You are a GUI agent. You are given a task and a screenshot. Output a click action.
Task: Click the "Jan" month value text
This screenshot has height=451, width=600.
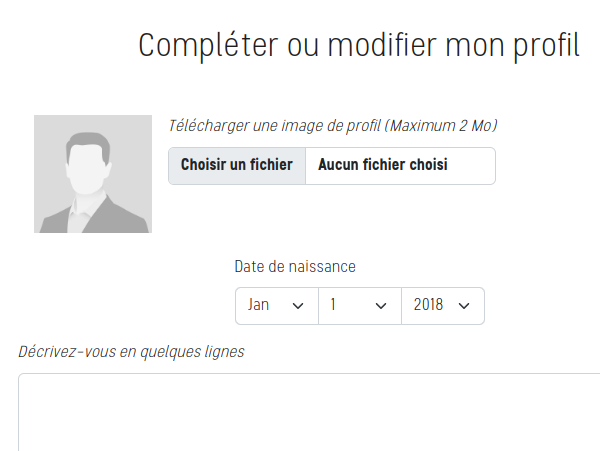coord(258,306)
